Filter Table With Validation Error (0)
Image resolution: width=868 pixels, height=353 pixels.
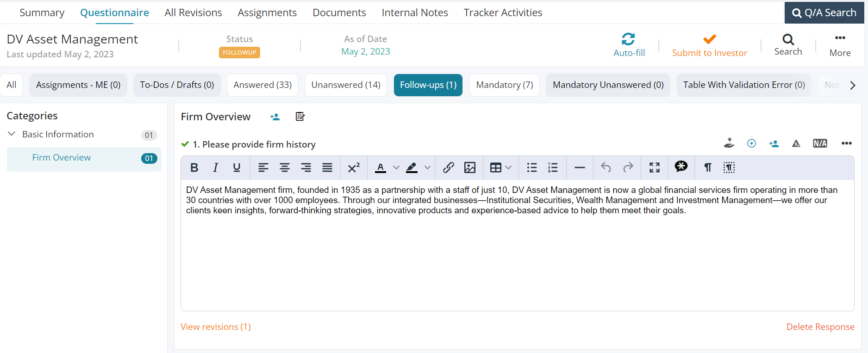click(744, 85)
